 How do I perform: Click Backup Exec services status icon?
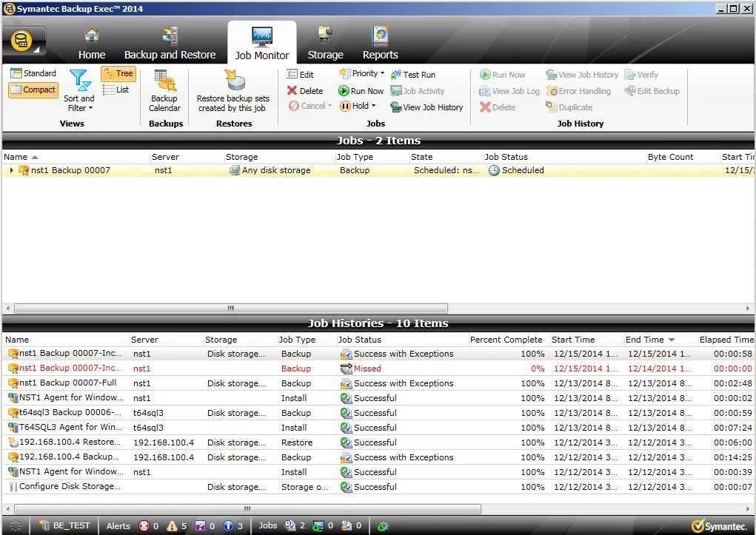click(x=384, y=526)
